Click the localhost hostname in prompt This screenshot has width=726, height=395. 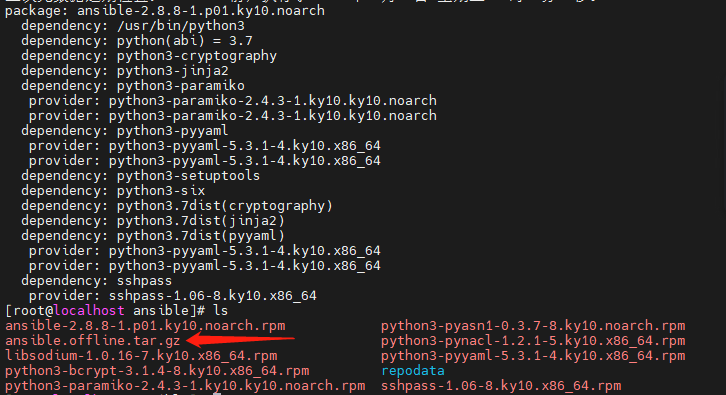[89, 310]
